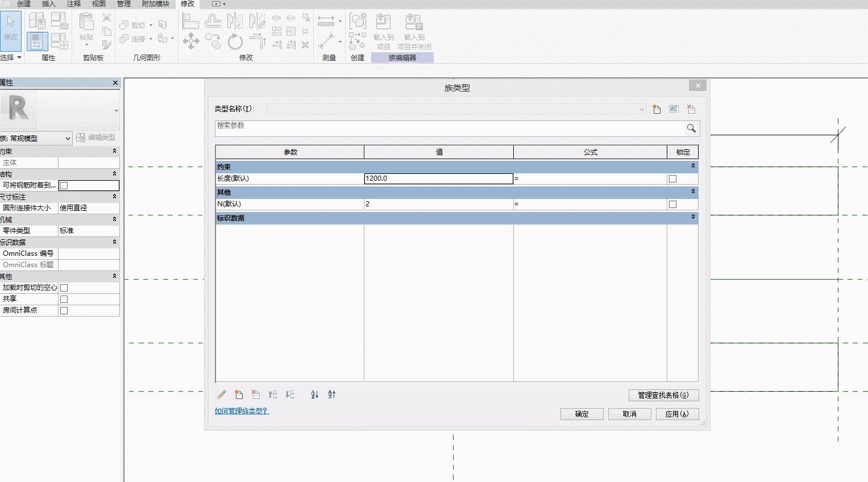Image resolution: width=868 pixels, height=482 pixels.
Task: Toggle the 房间计算点 checkbox
Action: (64, 310)
